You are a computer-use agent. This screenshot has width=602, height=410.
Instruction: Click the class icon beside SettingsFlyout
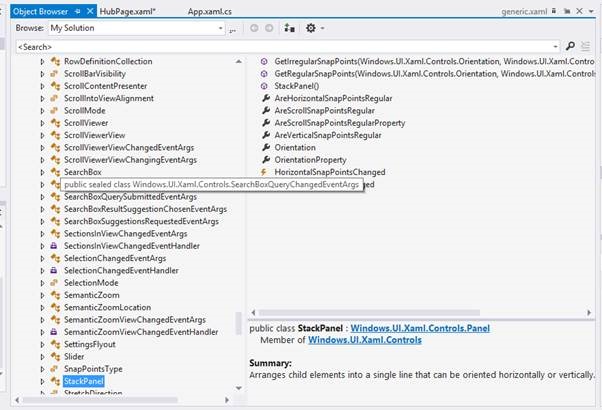click(55, 344)
